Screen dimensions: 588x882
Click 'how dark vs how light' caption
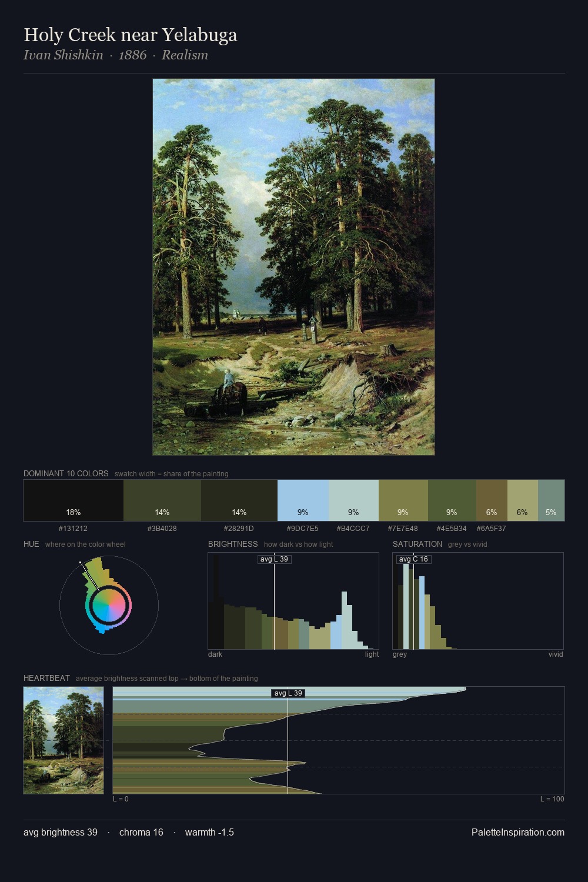click(298, 544)
